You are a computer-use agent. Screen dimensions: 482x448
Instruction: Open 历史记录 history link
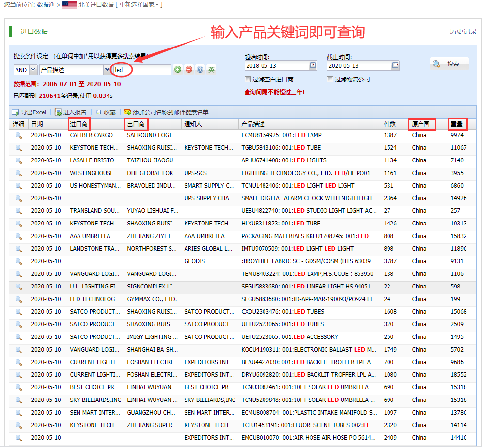click(463, 32)
